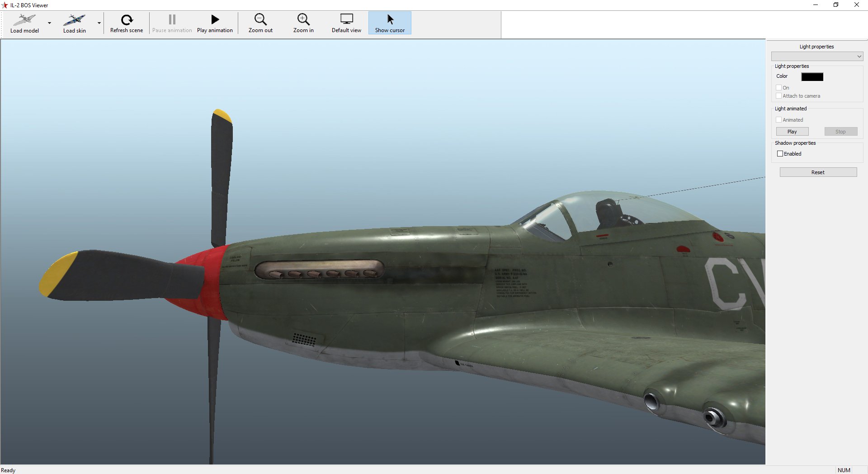Click the Load model airplane icon
This screenshot has height=474, width=868.
(x=24, y=19)
